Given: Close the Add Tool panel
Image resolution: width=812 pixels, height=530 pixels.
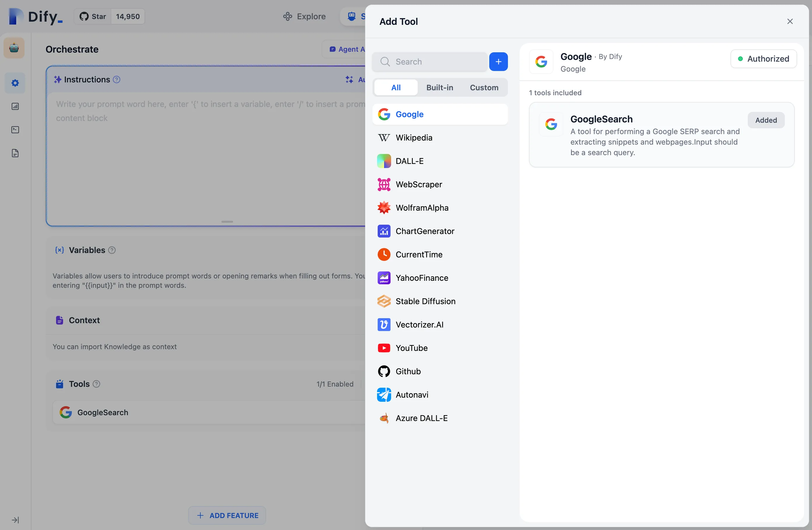Looking at the screenshot, I should [790, 22].
